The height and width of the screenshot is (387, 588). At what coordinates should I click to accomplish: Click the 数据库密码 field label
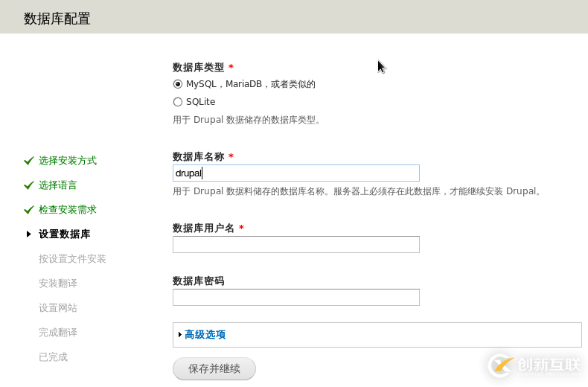[199, 281]
